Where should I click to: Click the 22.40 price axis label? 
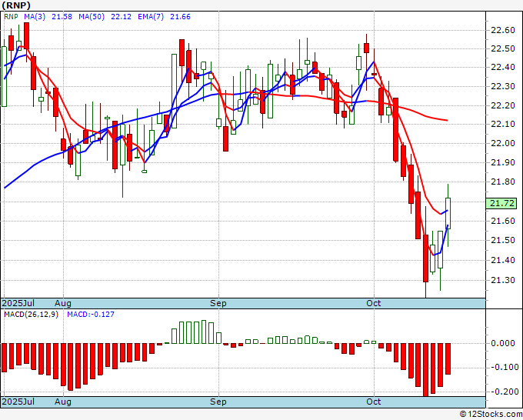point(503,68)
